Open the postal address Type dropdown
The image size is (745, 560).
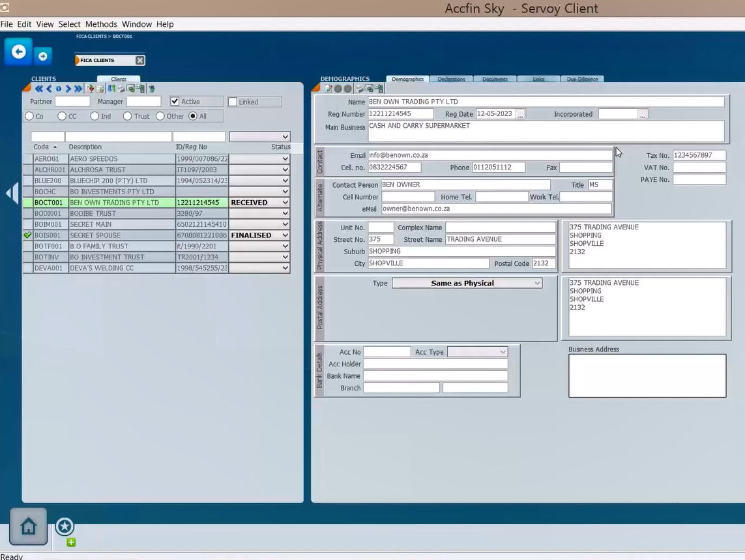[x=467, y=283]
